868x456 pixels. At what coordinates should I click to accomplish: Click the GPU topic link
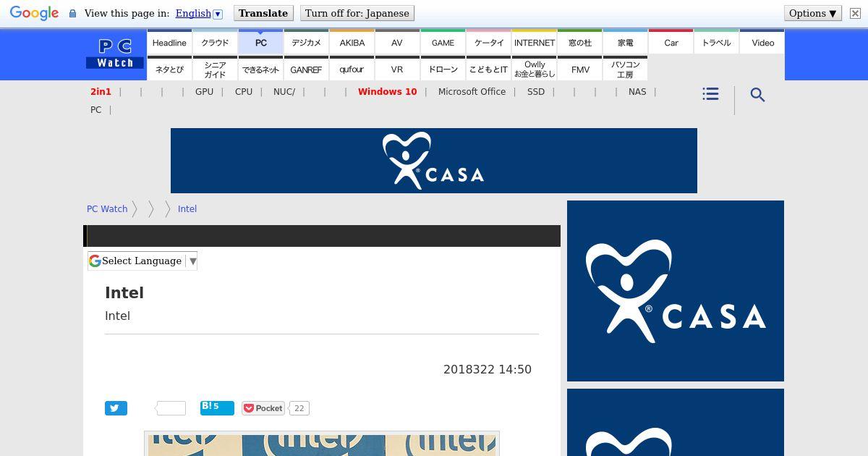pyautogui.click(x=204, y=92)
